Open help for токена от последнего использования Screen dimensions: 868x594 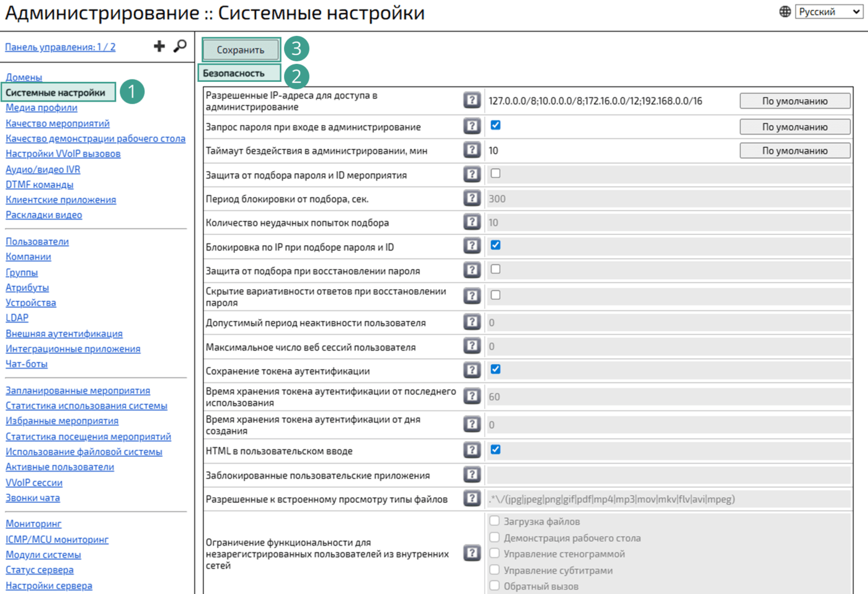[x=472, y=396]
